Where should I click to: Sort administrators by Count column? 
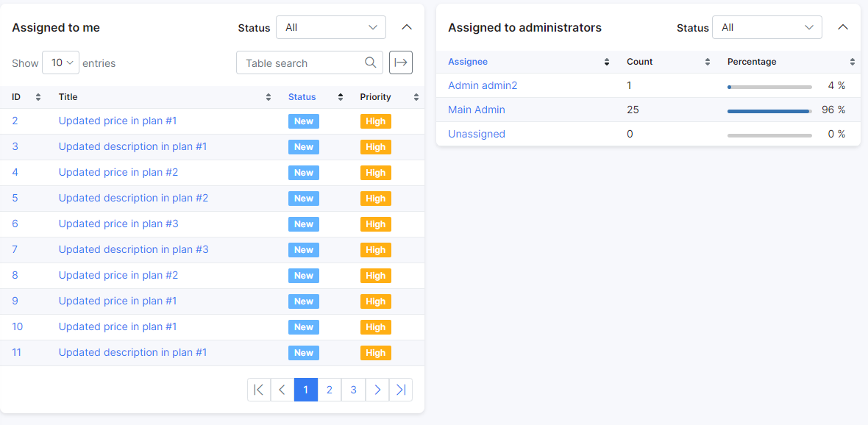click(707, 62)
